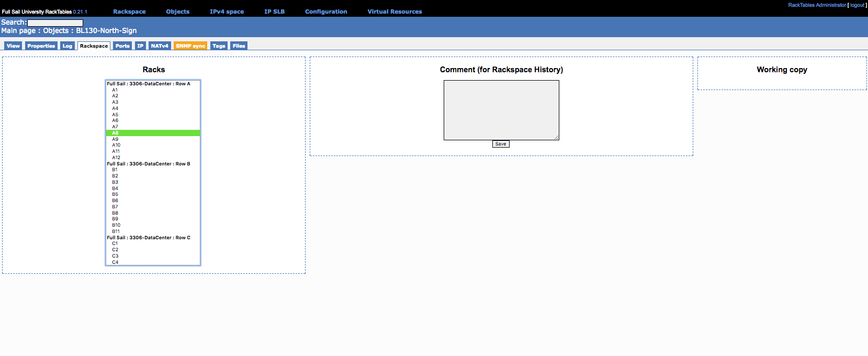This screenshot has height=356, width=868.
Task: Open the NATv4 tab
Action: point(160,46)
